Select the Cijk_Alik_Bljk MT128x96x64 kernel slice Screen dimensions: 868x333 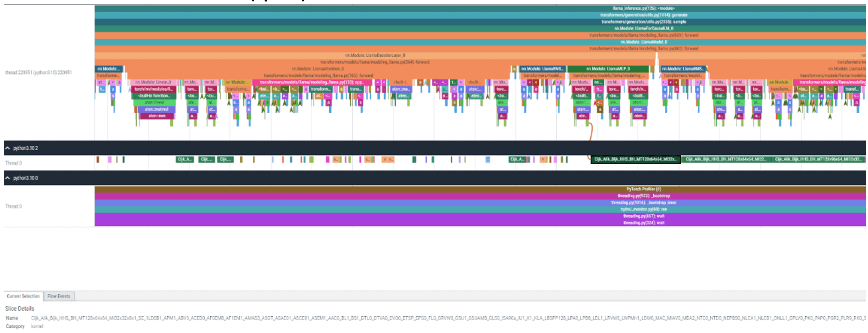[817, 159]
